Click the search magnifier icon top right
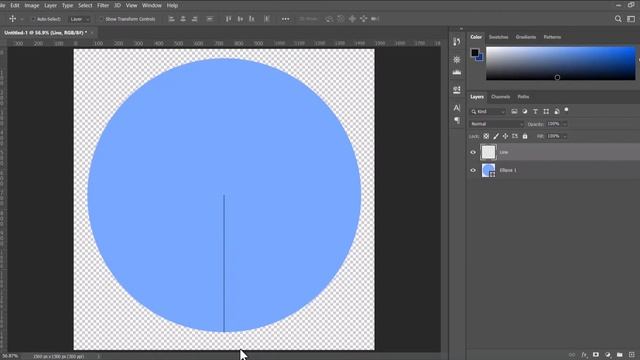Image resolution: width=640 pixels, height=360 pixels. [618, 19]
